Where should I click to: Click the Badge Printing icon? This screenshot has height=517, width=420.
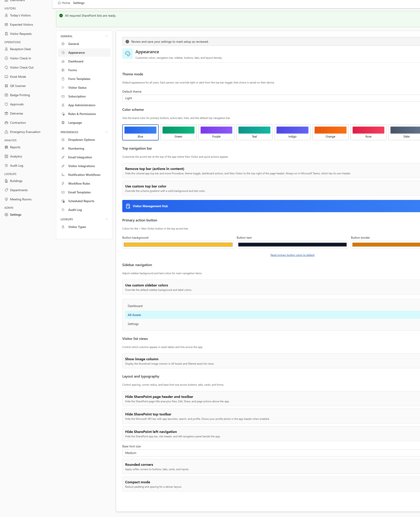coord(6,95)
